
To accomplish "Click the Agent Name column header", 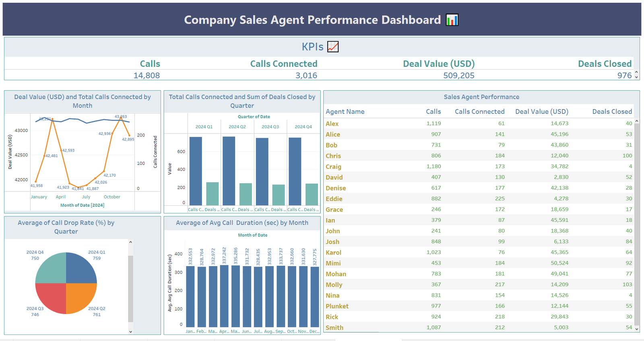I will pos(345,112).
